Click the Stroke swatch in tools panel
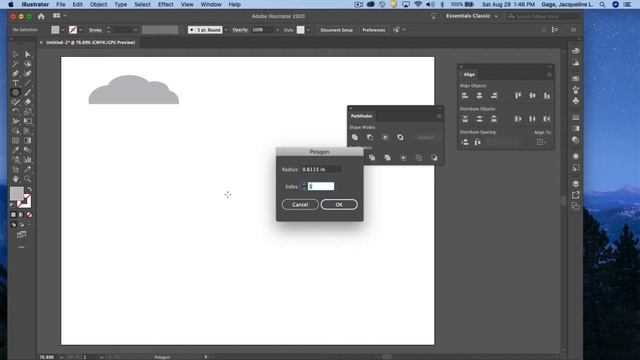 coord(24,201)
